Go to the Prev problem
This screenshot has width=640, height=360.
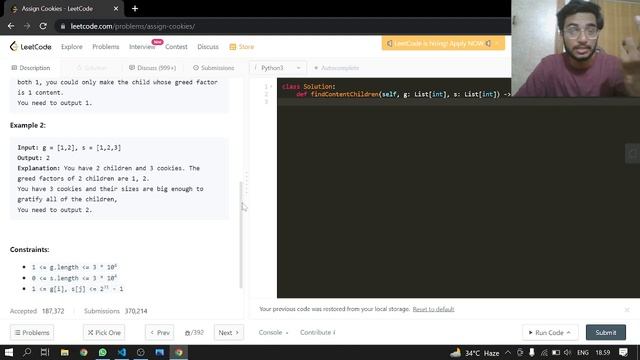click(160, 333)
